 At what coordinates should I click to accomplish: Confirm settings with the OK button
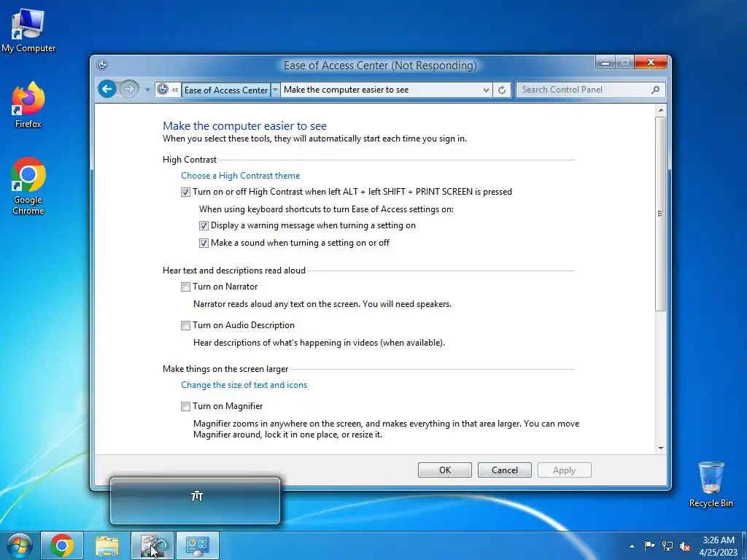[445, 470]
